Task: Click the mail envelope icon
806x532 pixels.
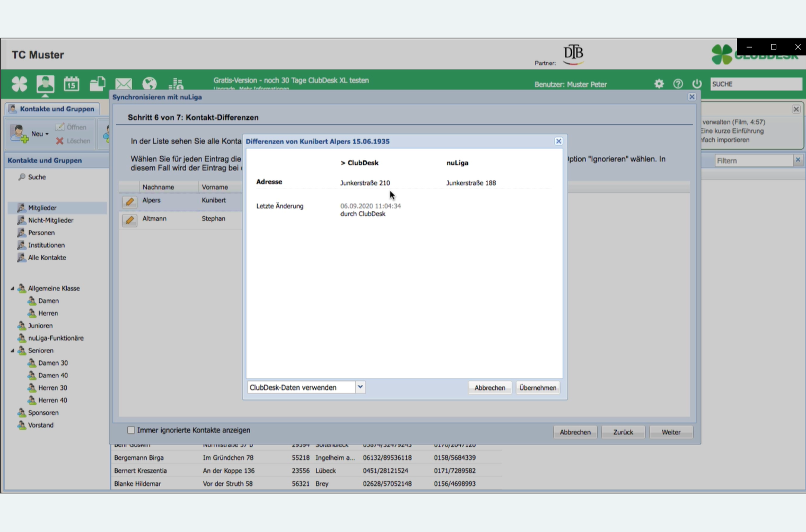Action: 124,84
